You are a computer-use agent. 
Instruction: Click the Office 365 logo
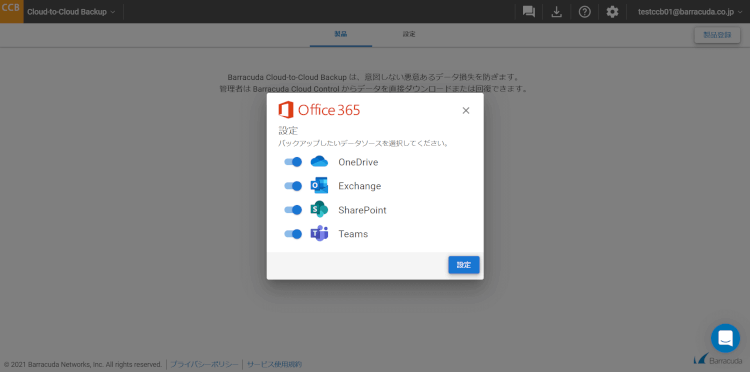coord(319,110)
